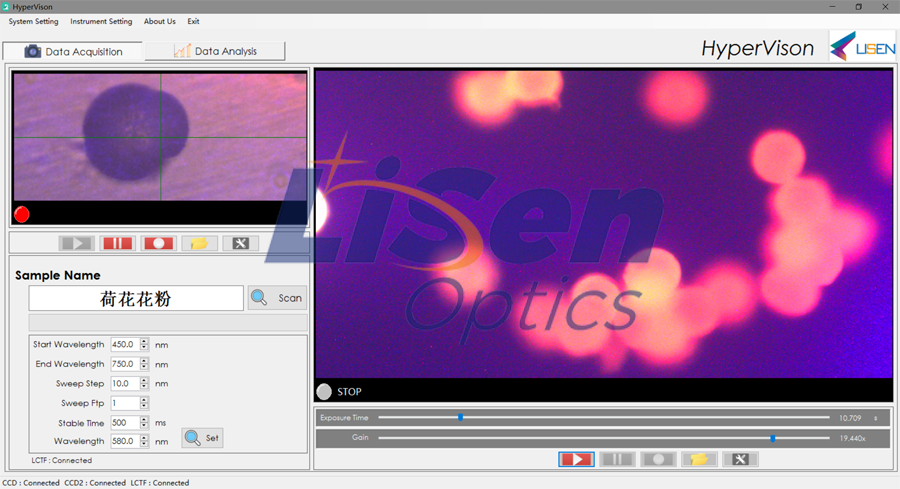
Task: Click the HyperVison app icon in title bar
Action: point(6,7)
